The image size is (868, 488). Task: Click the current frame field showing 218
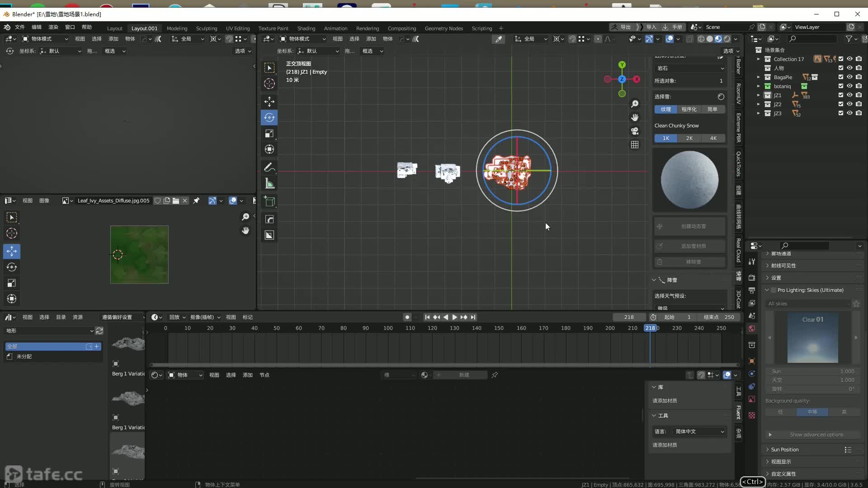(x=629, y=317)
